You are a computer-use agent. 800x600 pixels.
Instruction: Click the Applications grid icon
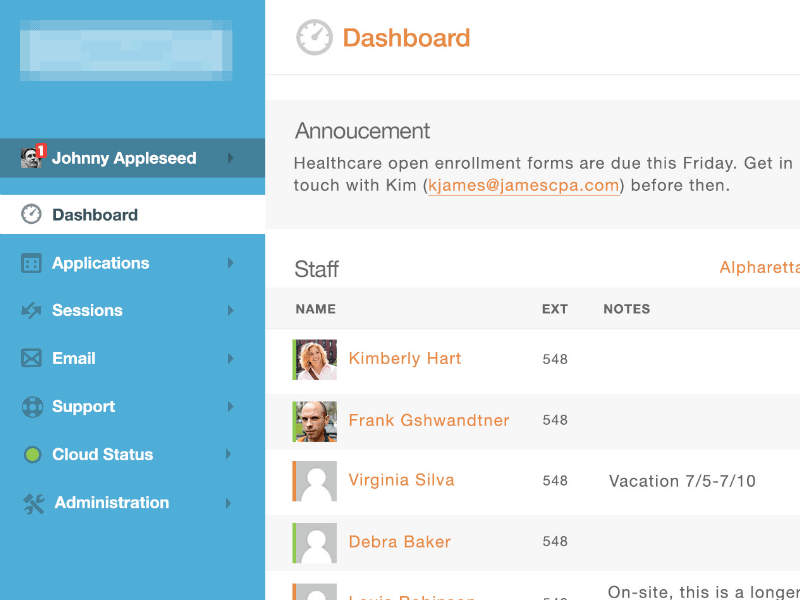[x=32, y=263]
